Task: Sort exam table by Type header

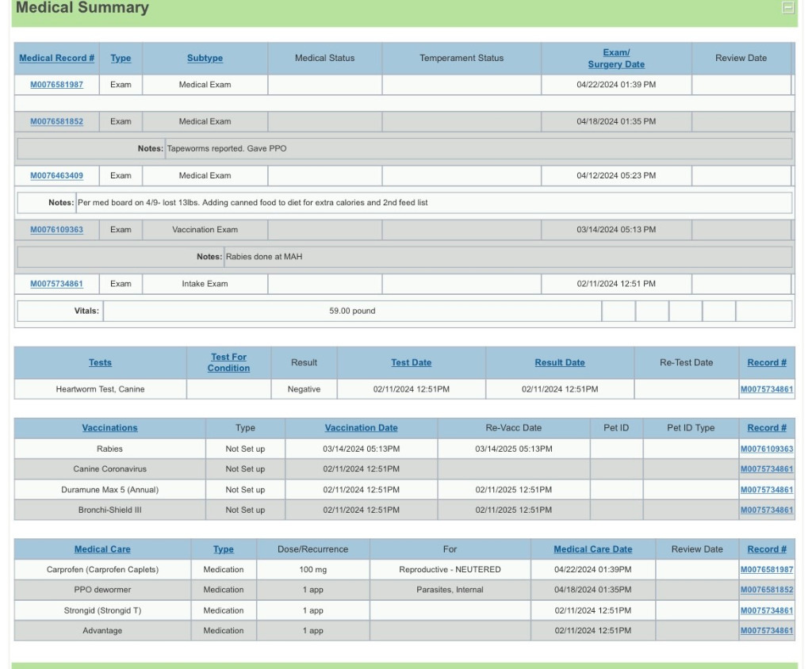Action: tap(121, 58)
